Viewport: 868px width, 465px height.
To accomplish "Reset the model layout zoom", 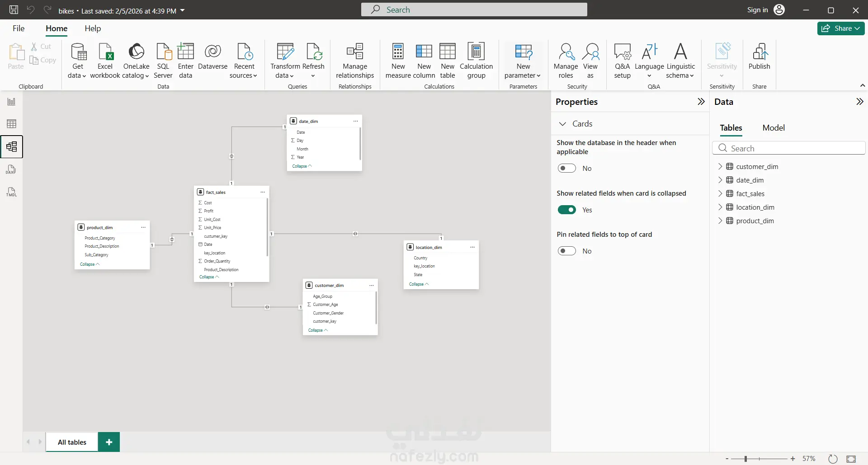I will pos(833,459).
